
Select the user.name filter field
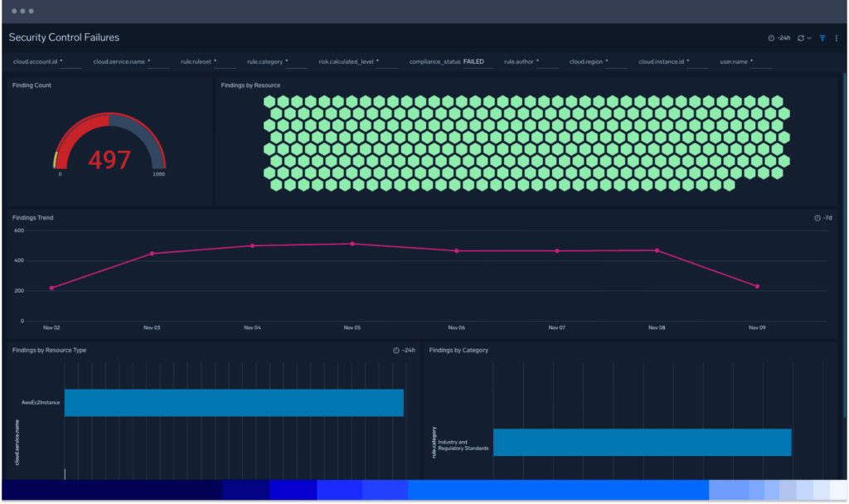734,61
